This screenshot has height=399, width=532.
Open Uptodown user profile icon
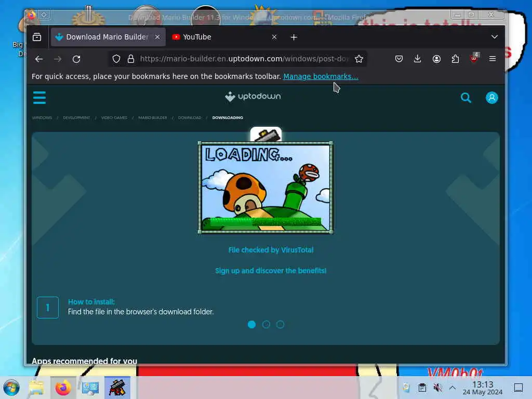pyautogui.click(x=491, y=98)
